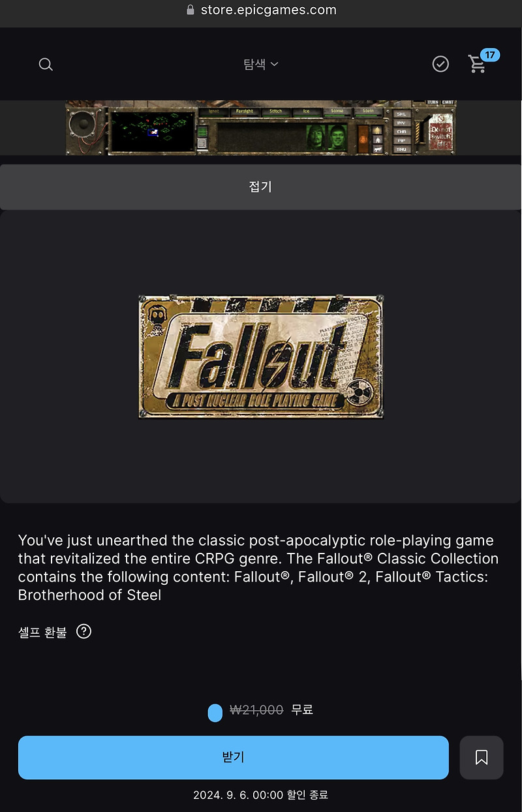Select the Farsight character tab in the screenshot

pos(245,111)
